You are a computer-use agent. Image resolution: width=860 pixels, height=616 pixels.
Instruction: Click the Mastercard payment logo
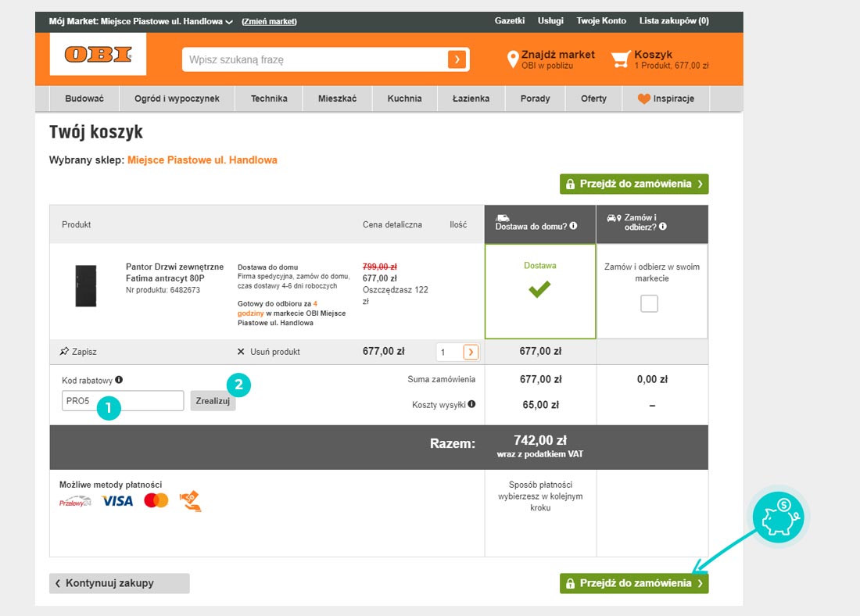[156, 500]
